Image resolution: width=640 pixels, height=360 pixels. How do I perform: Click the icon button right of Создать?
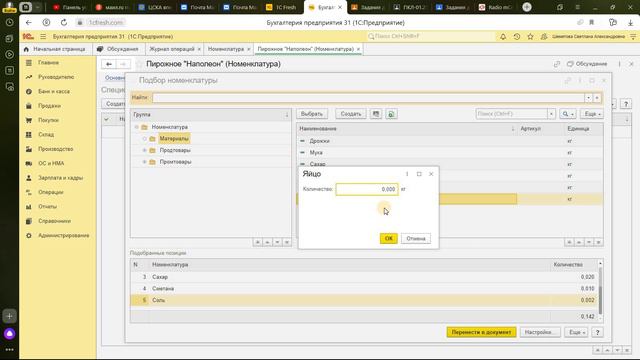pos(376,114)
